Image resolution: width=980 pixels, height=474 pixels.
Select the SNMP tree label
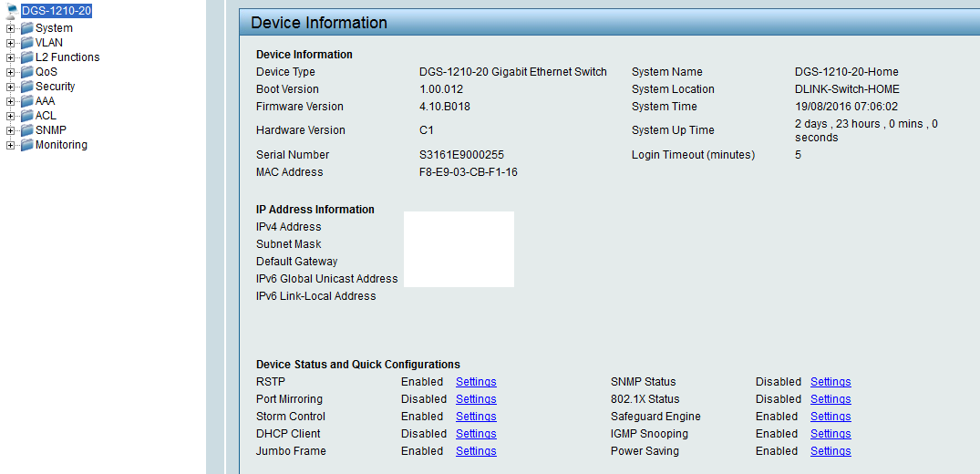(x=51, y=130)
